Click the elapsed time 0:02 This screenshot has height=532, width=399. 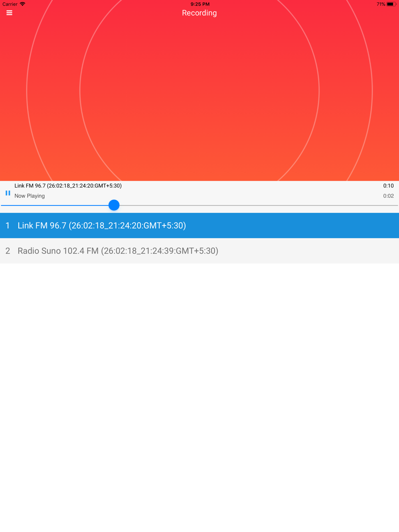point(388,196)
